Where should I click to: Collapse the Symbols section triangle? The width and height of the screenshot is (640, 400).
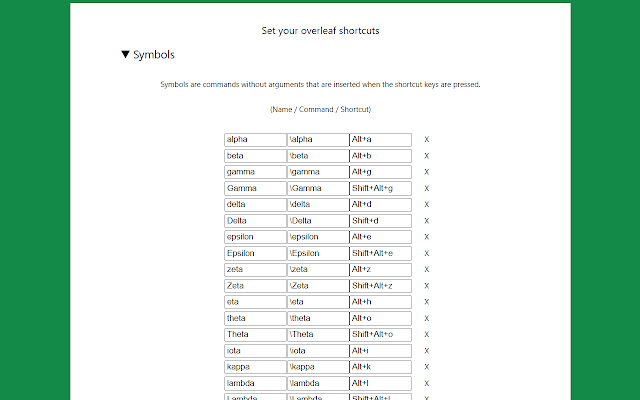pos(125,56)
